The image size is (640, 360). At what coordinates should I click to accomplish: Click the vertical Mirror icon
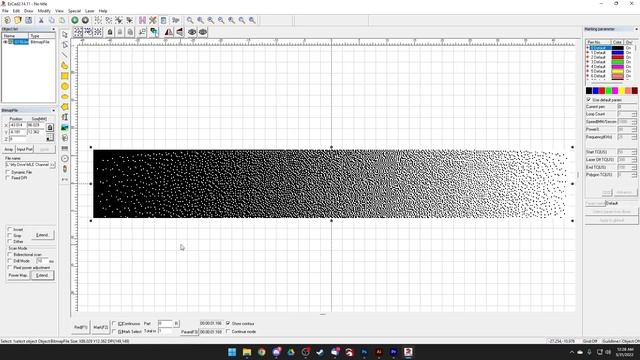pyautogui.click(x=180, y=32)
